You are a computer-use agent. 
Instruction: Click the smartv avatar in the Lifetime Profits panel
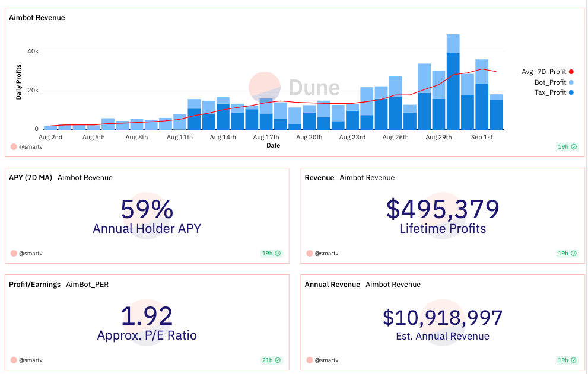(x=309, y=253)
